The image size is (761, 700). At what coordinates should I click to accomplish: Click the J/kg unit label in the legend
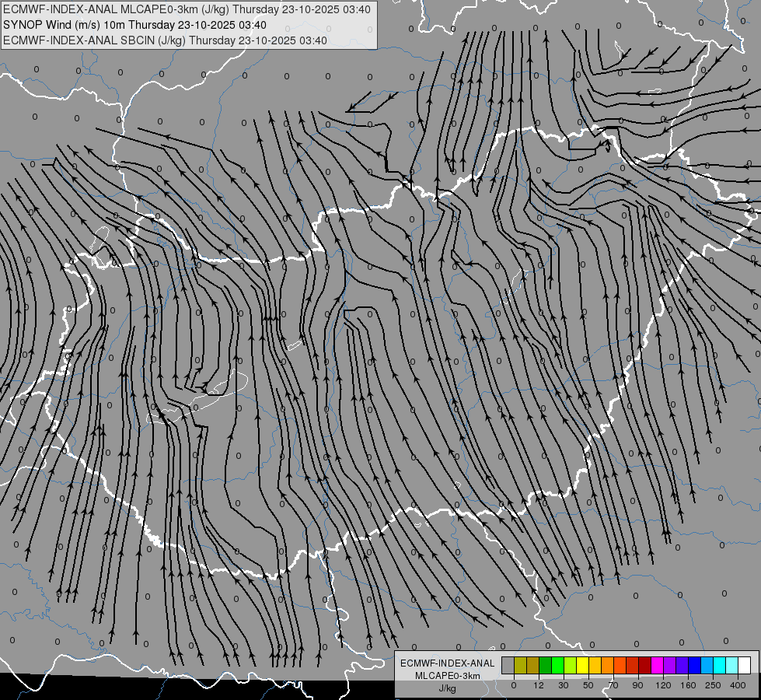pos(447,688)
